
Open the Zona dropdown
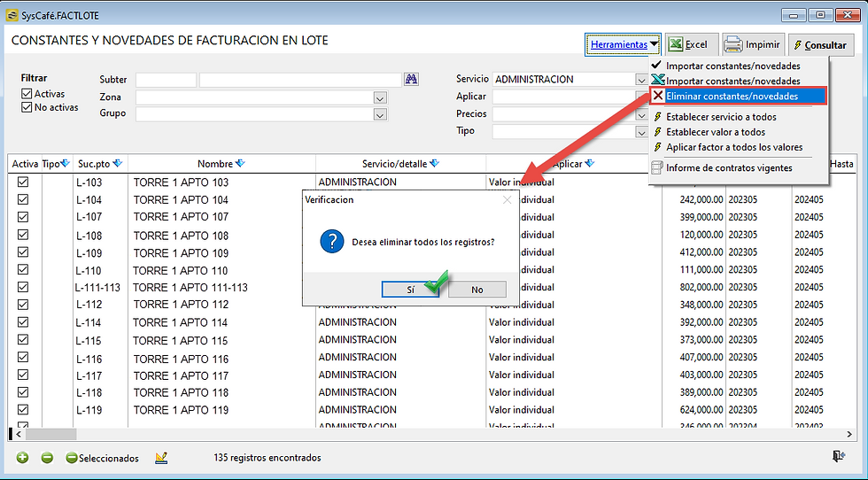(x=380, y=98)
